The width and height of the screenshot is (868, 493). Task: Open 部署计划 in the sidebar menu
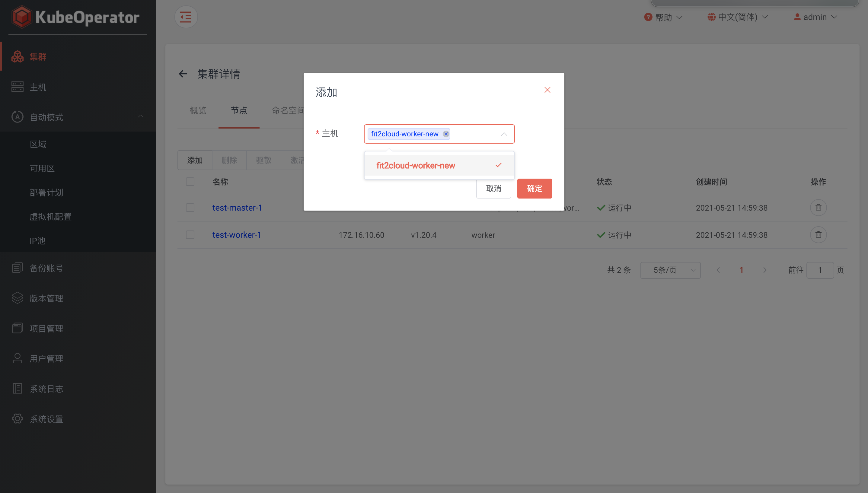[46, 192]
